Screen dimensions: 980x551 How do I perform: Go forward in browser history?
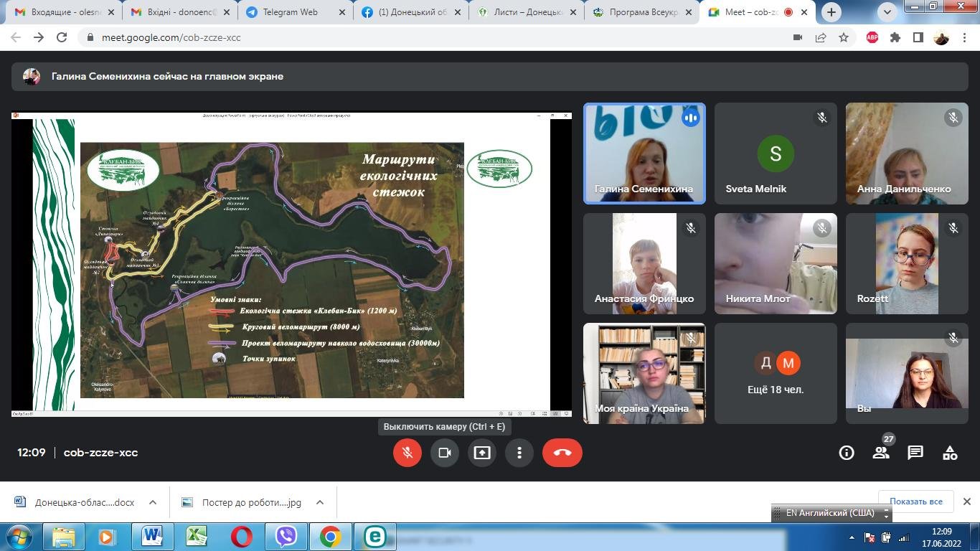point(39,37)
